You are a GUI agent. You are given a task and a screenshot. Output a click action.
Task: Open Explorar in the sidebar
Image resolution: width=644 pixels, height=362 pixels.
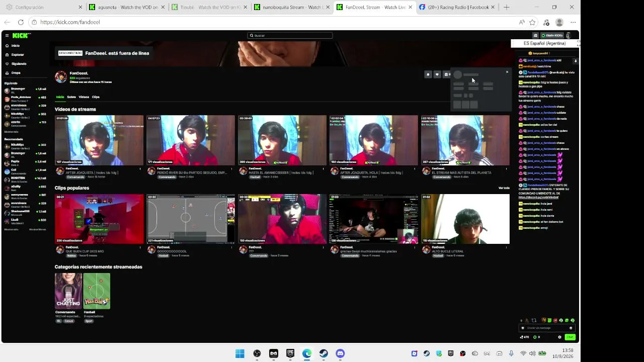tap(18, 55)
